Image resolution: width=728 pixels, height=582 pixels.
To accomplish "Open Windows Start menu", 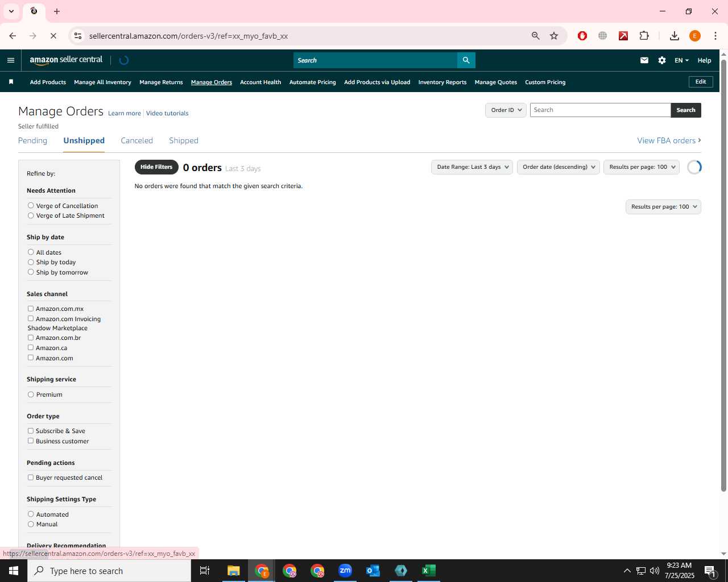I will click(14, 571).
